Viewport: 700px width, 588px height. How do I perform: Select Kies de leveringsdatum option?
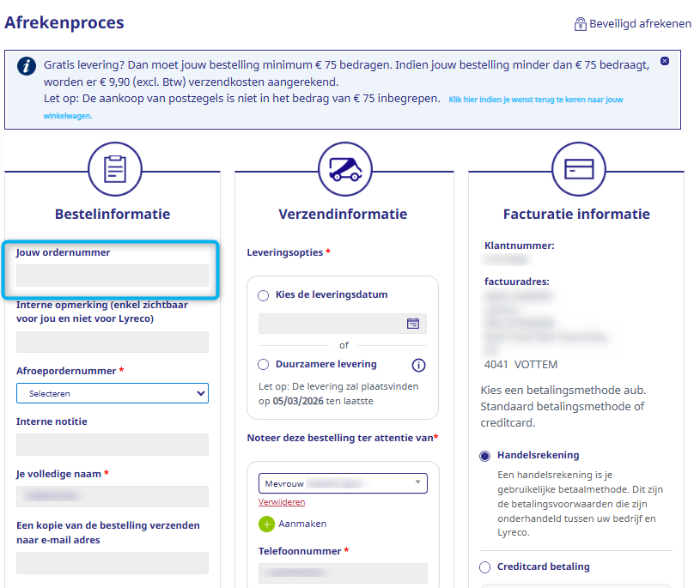(264, 295)
